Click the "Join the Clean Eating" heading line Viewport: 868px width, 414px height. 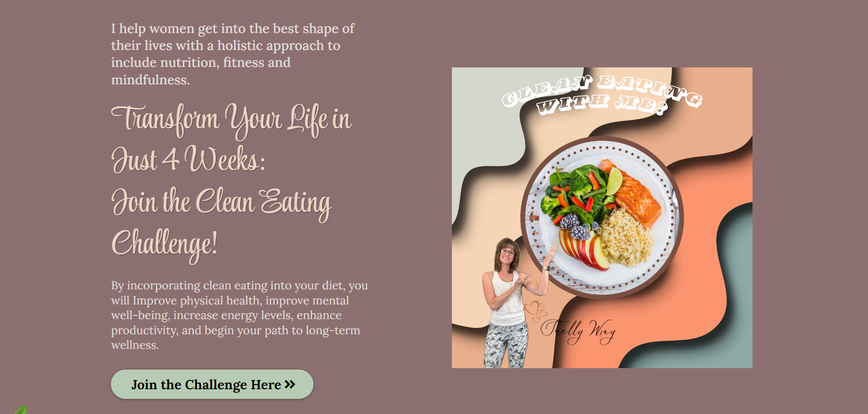(x=221, y=203)
